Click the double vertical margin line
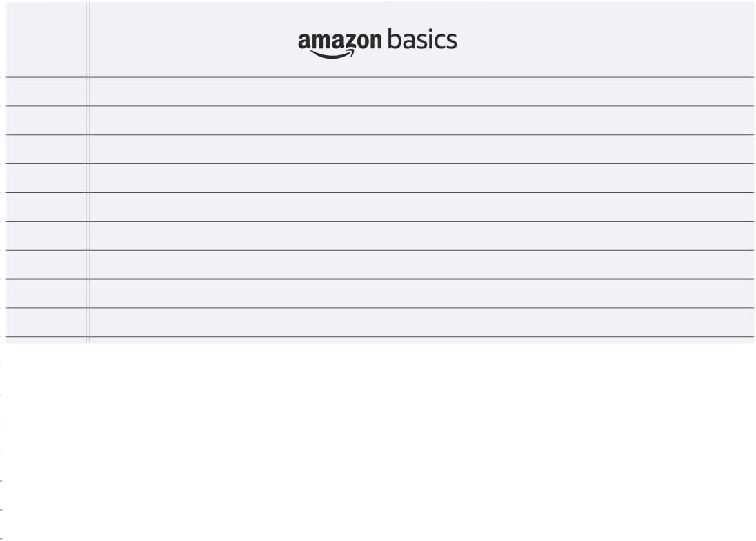 click(88, 207)
